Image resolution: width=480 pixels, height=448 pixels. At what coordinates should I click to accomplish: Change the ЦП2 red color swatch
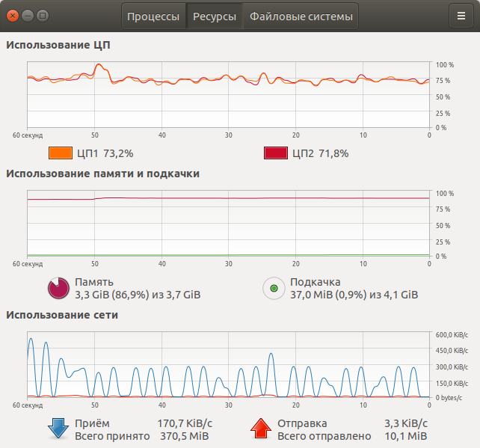pos(276,153)
